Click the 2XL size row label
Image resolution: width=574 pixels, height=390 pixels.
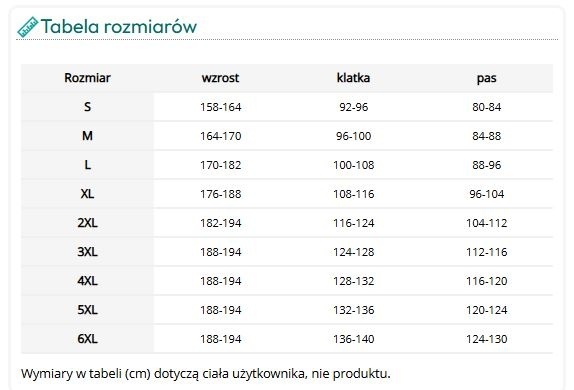click(x=87, y=223)
